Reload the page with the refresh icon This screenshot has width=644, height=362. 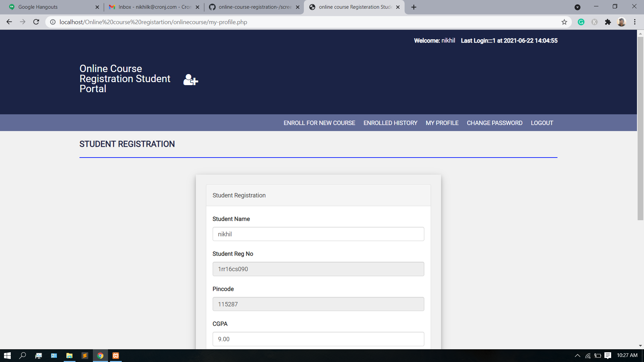(x=36, y=22)
